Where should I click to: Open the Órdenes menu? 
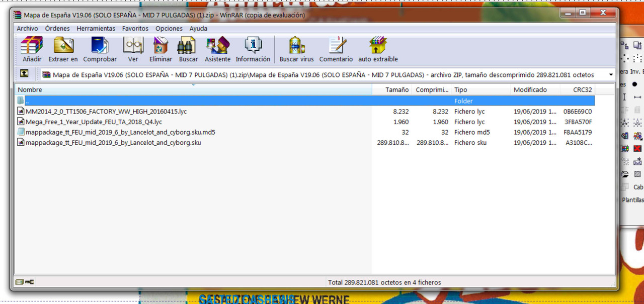coord(57,29)
